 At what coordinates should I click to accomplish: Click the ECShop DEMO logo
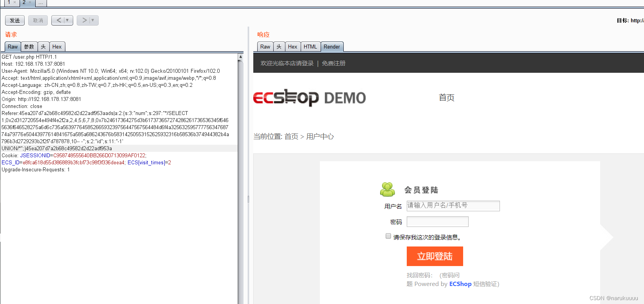[x=309, y=98]
